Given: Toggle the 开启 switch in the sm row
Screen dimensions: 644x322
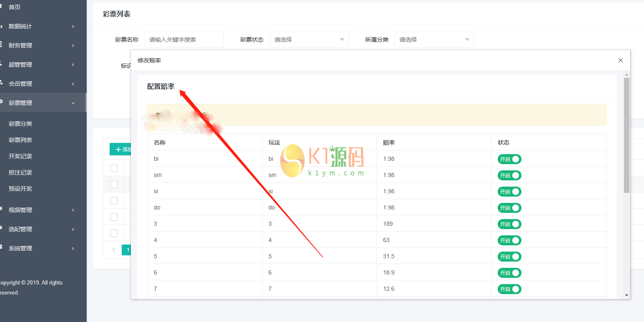Looking at the screenshot, I should coord(509,175).
